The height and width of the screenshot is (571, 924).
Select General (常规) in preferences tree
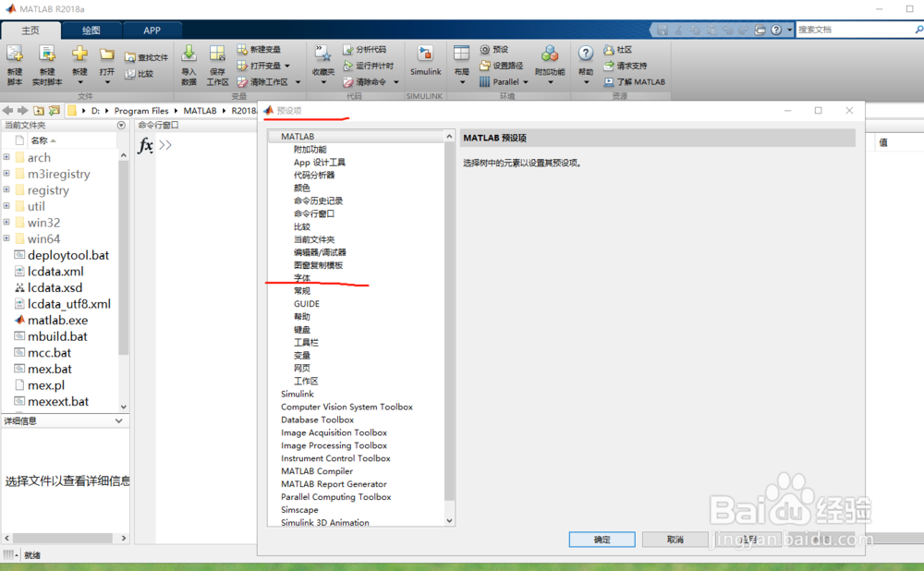(x=302, y=291)
